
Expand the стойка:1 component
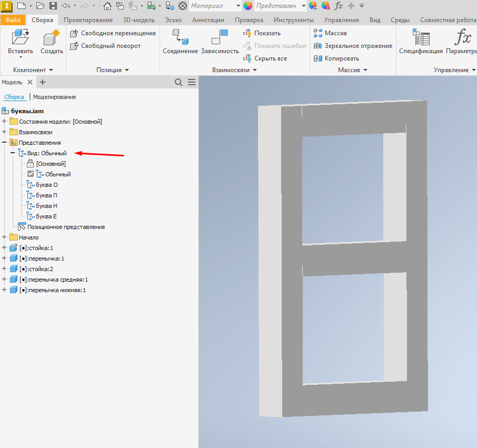point(4,247)
